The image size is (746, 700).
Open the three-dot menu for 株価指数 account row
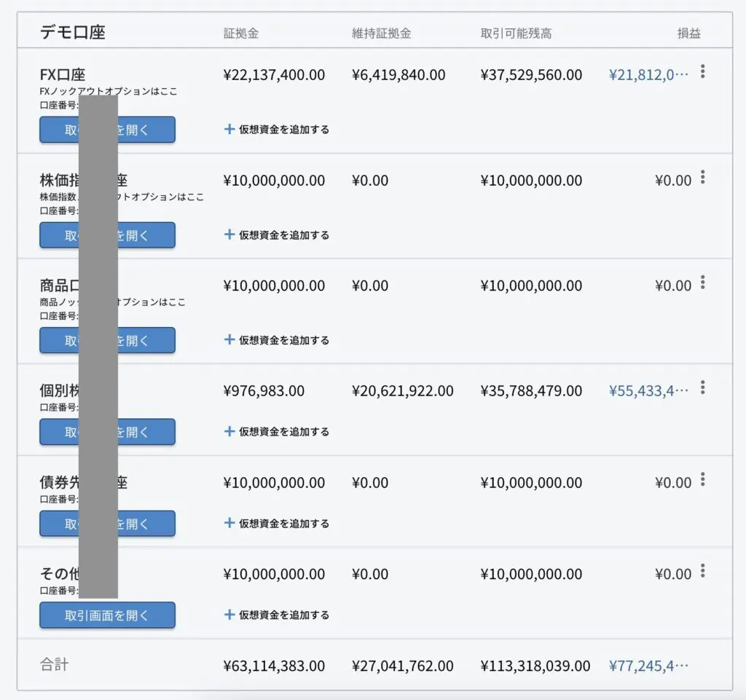point(702,177)
